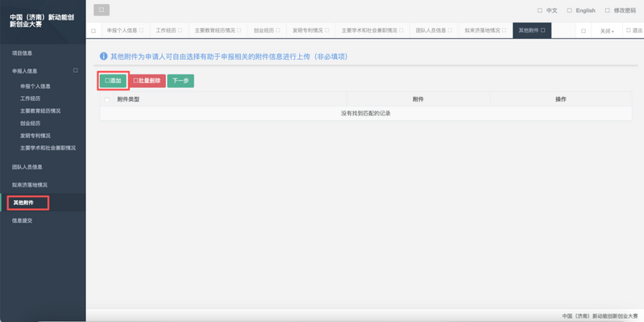The height and width of the screenshot is (322, 644).
Task: Close the 主要教育经历情况 tab via its close icon
Action: click(x=239, y=30)
